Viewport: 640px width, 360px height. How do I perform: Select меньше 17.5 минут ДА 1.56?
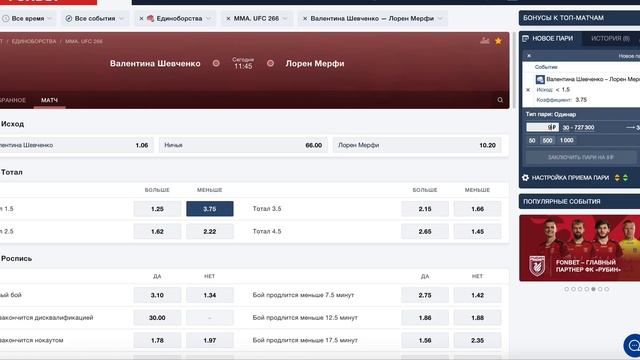pos(425,340)
